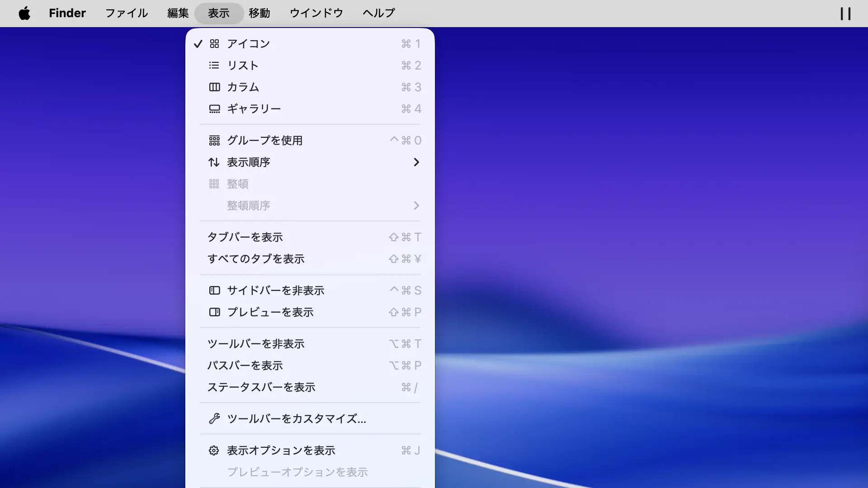868x488 pixels.
Task: Select the ギャラリー gallery view icon
Action: [214, 109]
